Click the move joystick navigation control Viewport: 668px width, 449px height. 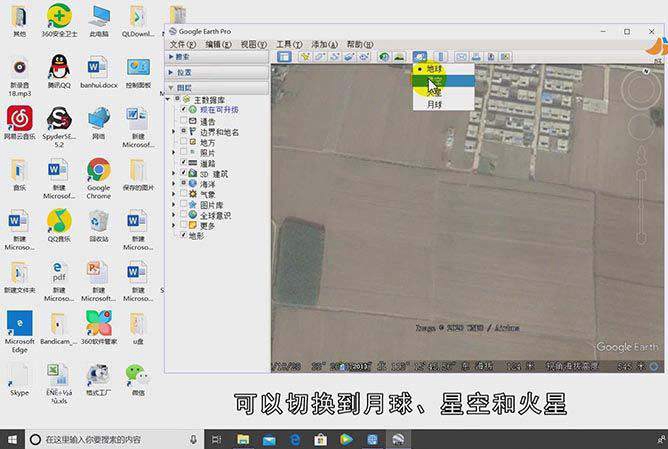(x=640, y=127)
